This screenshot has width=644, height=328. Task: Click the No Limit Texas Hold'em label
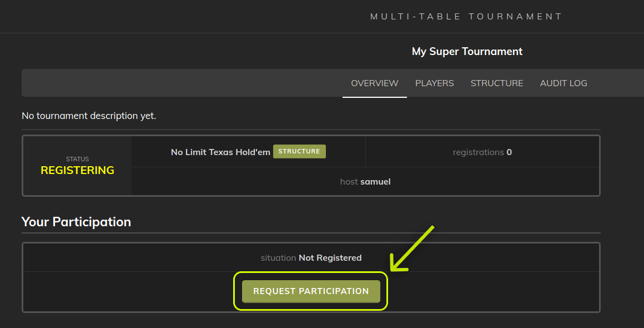pyautogui.click(x=220, y=152)
